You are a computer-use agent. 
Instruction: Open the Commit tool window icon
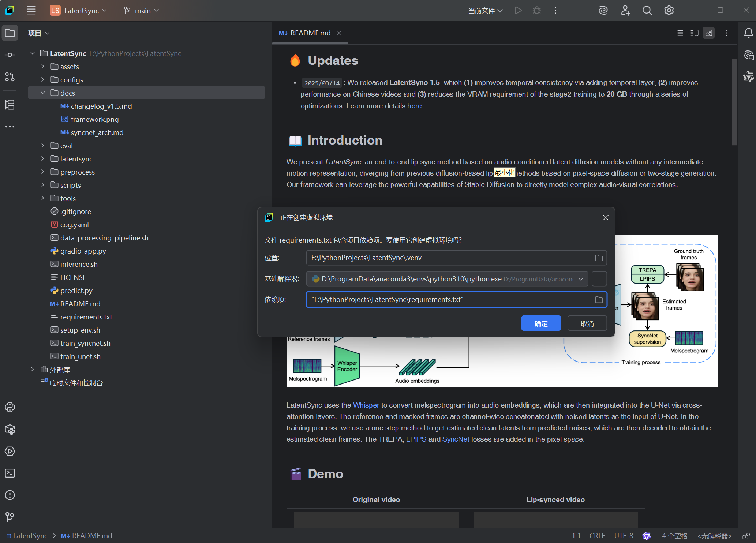(10, 55)
